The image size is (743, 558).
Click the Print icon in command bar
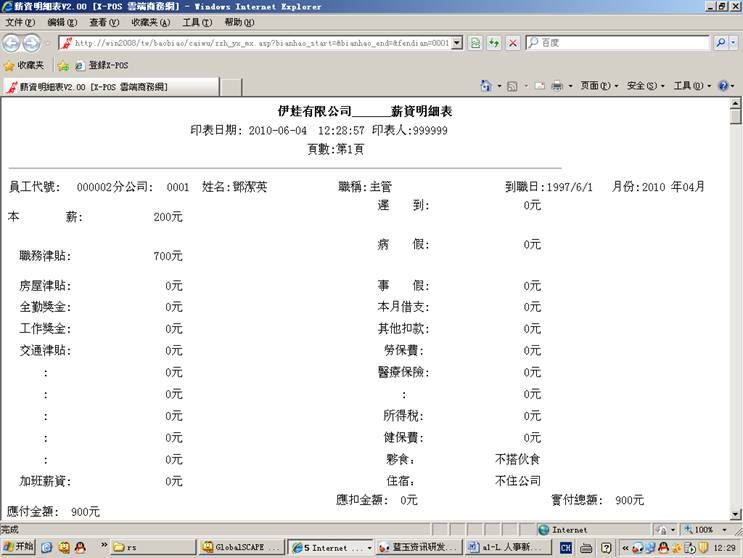coord(557,86)
